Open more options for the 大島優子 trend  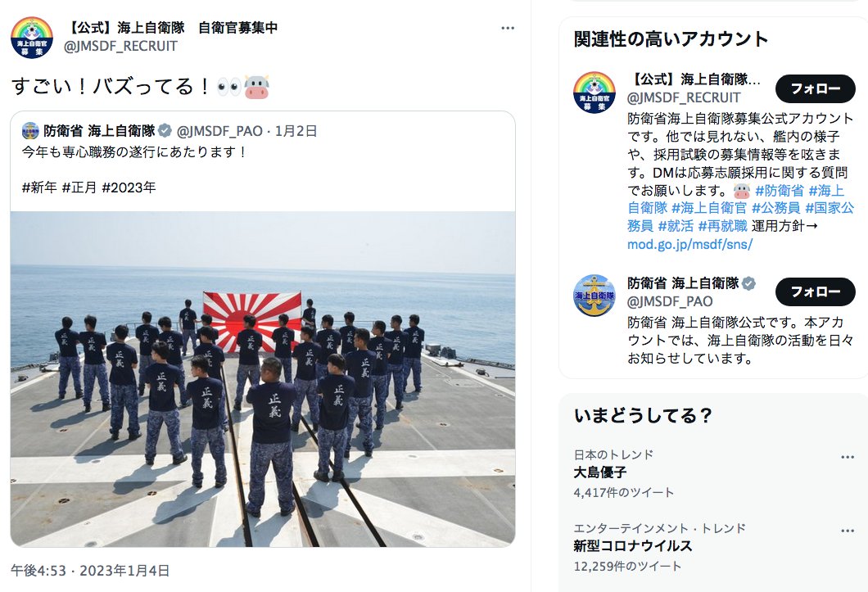pyautogui.click(x=848, y=457)
